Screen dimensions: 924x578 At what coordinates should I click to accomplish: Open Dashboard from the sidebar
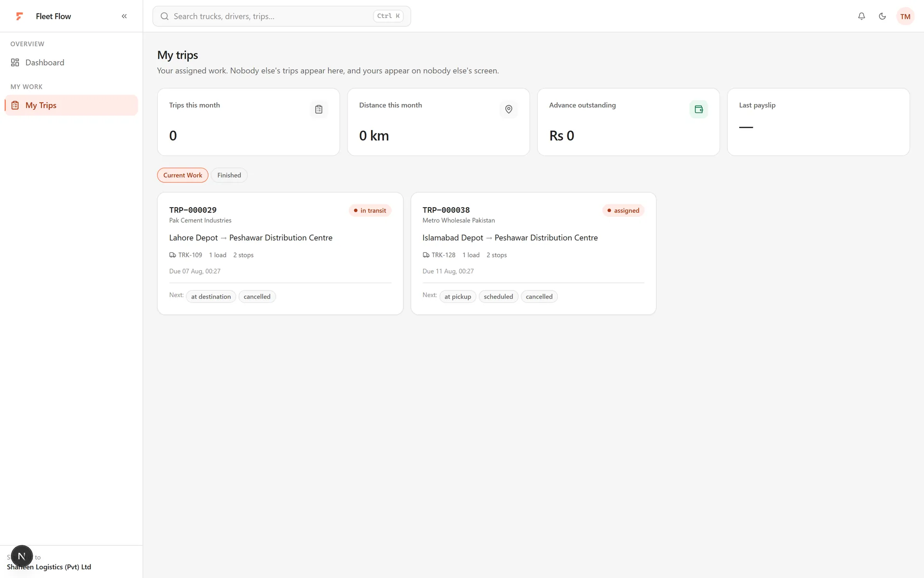71,63
